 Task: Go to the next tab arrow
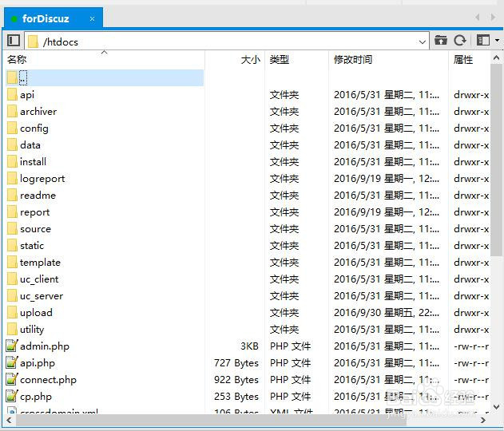coord(493,17)
